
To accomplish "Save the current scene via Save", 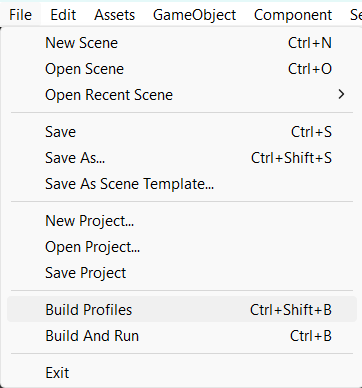I will point(182,132).
